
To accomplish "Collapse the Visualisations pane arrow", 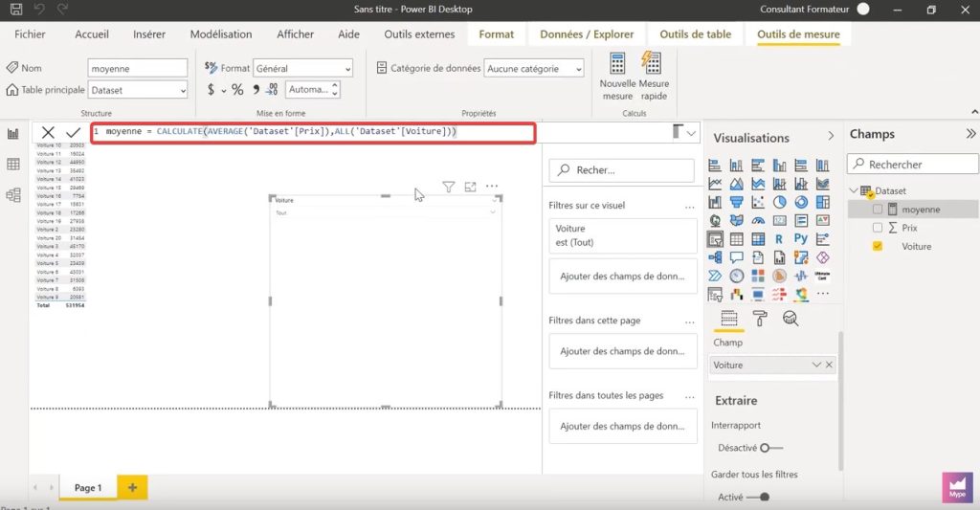I will click(x=831, y=136).
